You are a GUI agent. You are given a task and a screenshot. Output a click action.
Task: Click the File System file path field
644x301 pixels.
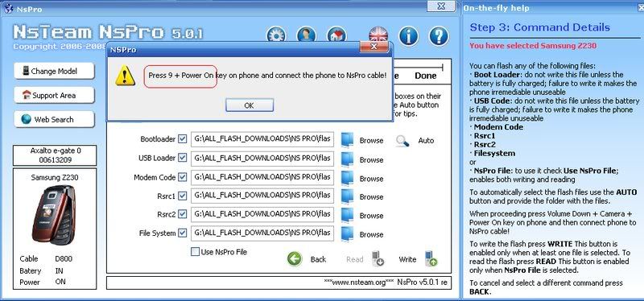tap(262, 233)
